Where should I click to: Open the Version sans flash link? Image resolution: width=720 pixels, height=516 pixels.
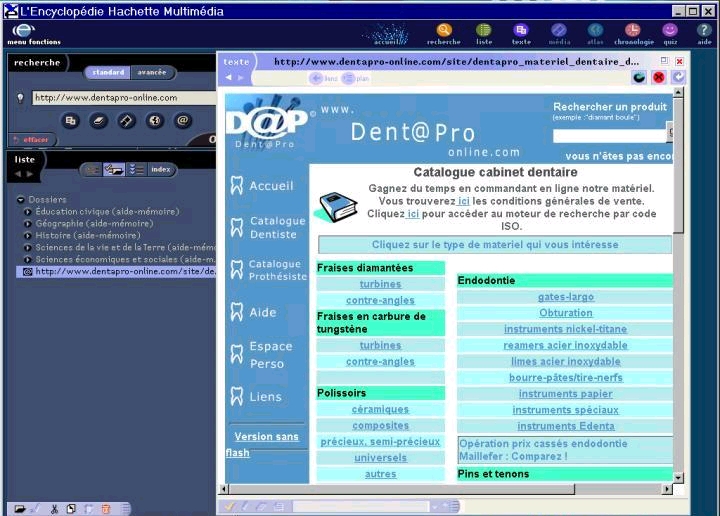pos(266,437)
